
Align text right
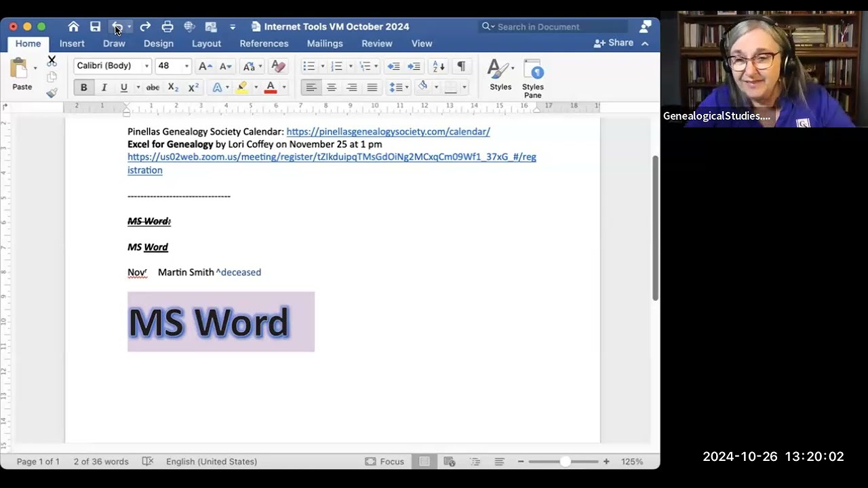click(352, 87)
